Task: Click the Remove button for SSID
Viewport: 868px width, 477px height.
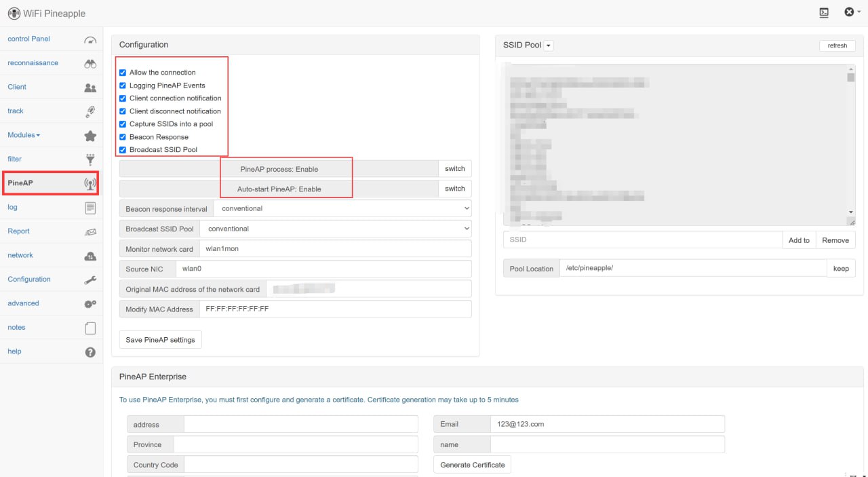Action: tap(835, 240)
